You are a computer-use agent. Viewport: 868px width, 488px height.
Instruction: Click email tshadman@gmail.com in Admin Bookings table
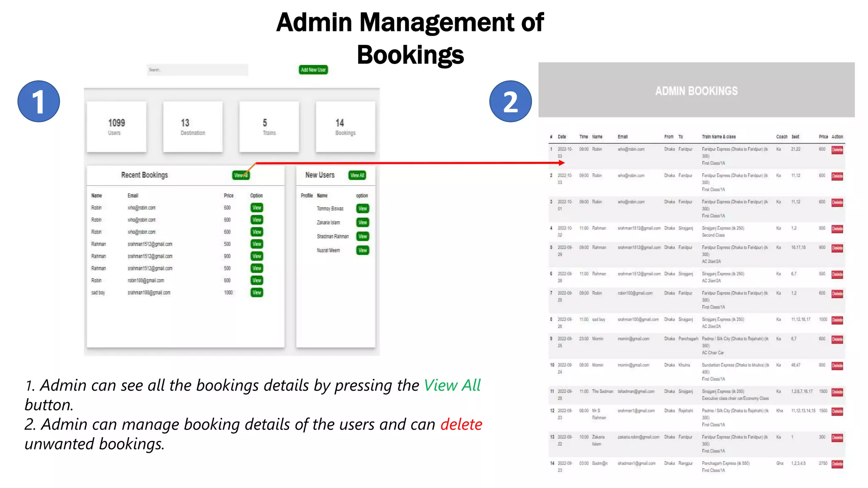click(636, 391)
